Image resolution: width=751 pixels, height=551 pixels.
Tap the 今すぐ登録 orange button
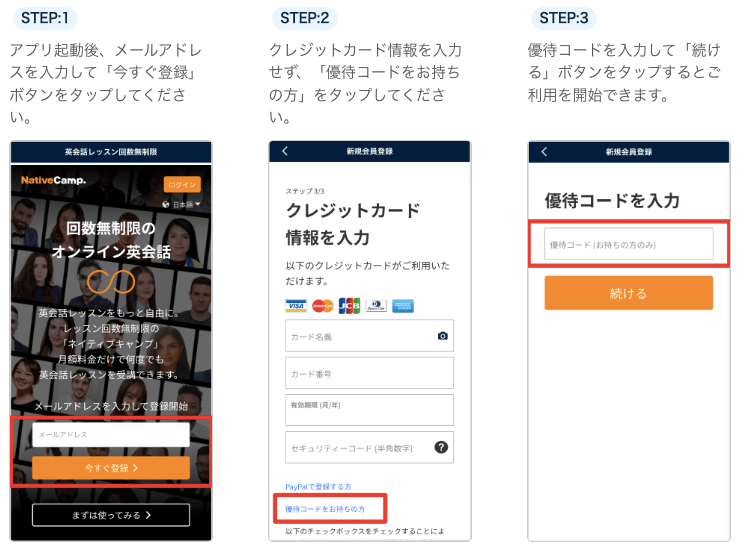pyautogui.click(x=111, y=468)
